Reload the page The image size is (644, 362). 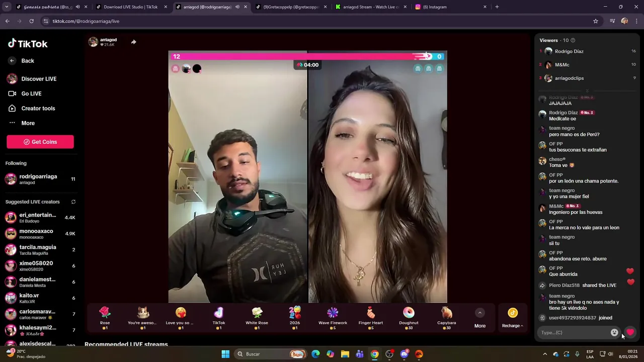point(31,21)
